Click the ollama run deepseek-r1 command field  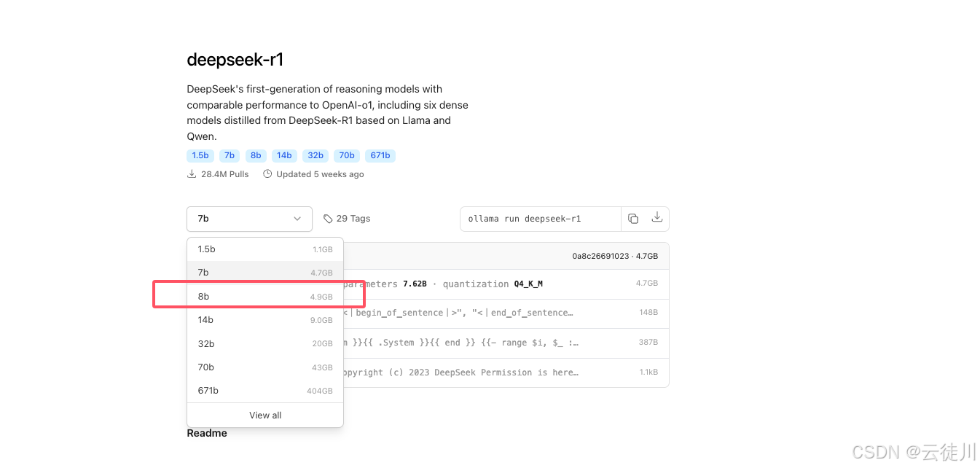tap(540, 219)
